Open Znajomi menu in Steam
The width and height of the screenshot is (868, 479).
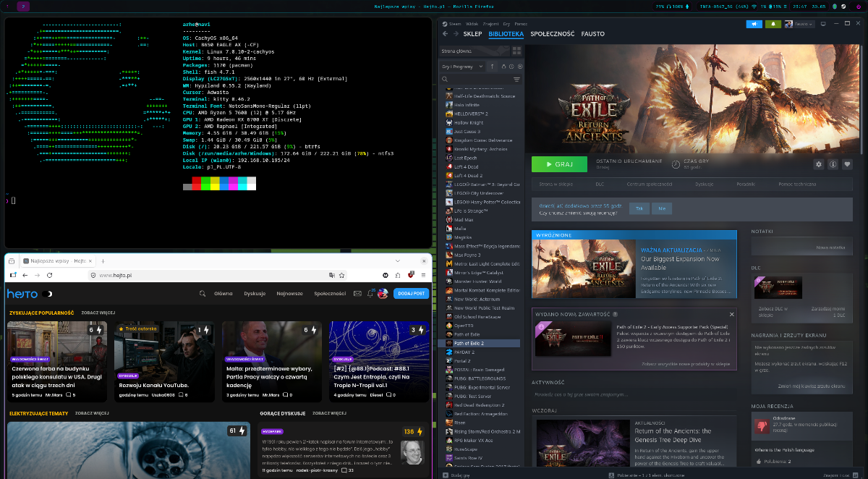tap(490, 24)
